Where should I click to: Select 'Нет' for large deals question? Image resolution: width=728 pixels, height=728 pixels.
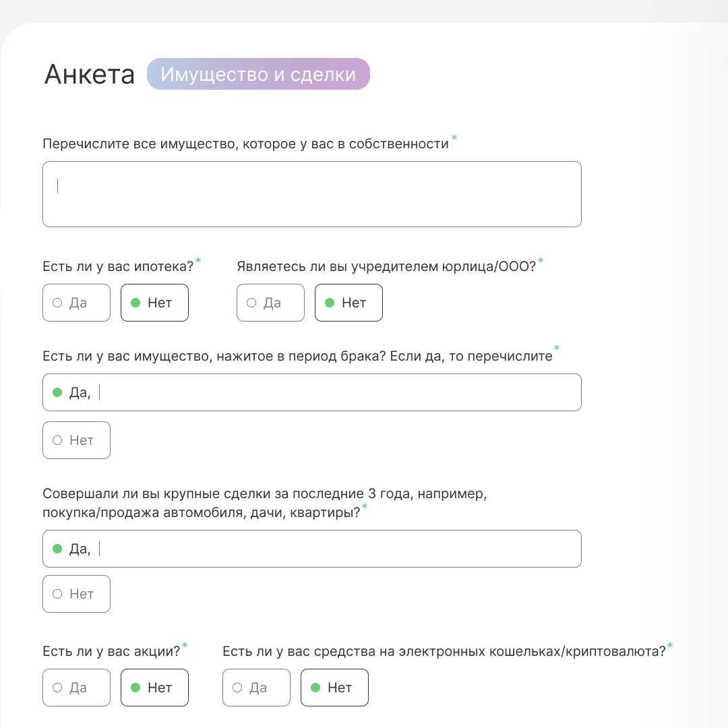pyautogui.click(x=76, y=594)
